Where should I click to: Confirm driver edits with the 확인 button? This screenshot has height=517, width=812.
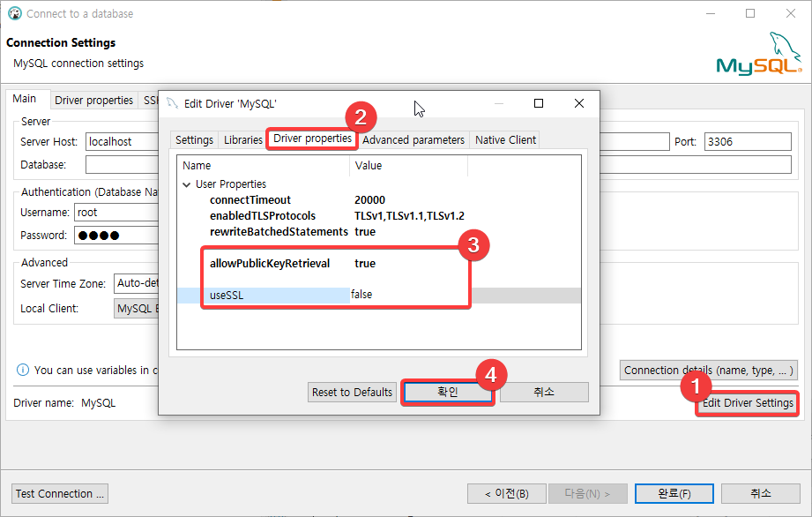(x=447, y=392)
